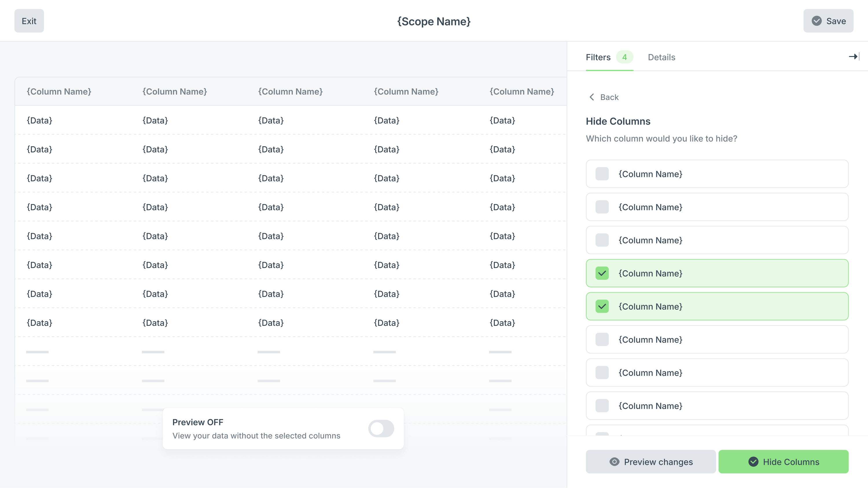Viewport: 868px width, 488px height.
Task: Toggle the Preview OFF switch
Action: click(x=381, y=428)
